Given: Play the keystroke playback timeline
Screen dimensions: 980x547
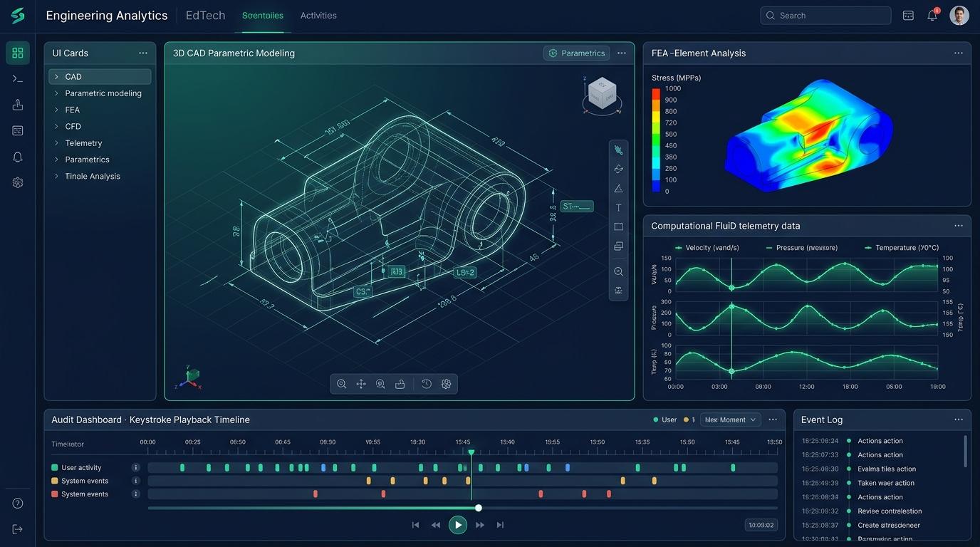Looking at the screenshot, I should 458,525.
